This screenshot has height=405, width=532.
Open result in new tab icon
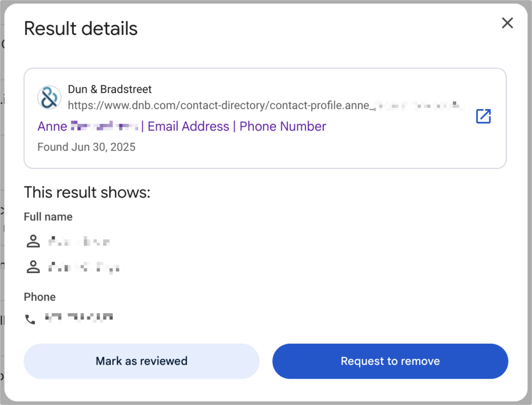(x=483, y=116)
